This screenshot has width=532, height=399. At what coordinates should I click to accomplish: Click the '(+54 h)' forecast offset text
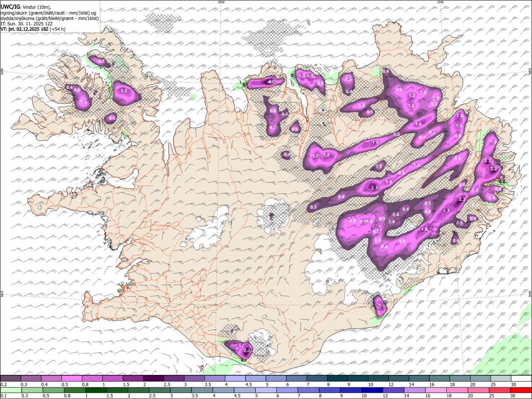(58, 30)
